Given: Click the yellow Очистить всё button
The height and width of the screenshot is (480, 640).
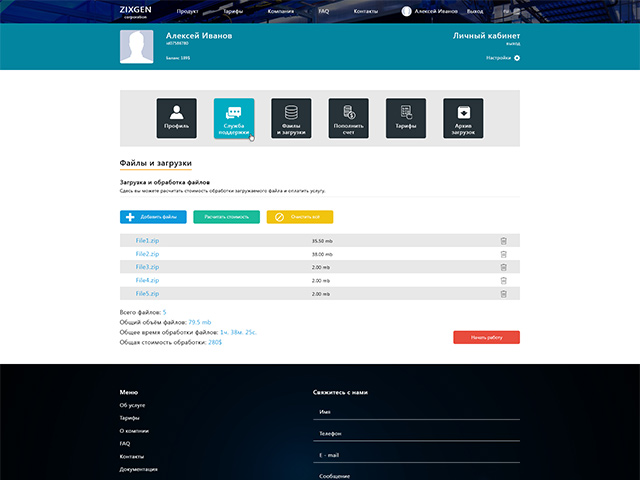Looking at the screenshot, I should pyautogui.click(x=300, y=217).
